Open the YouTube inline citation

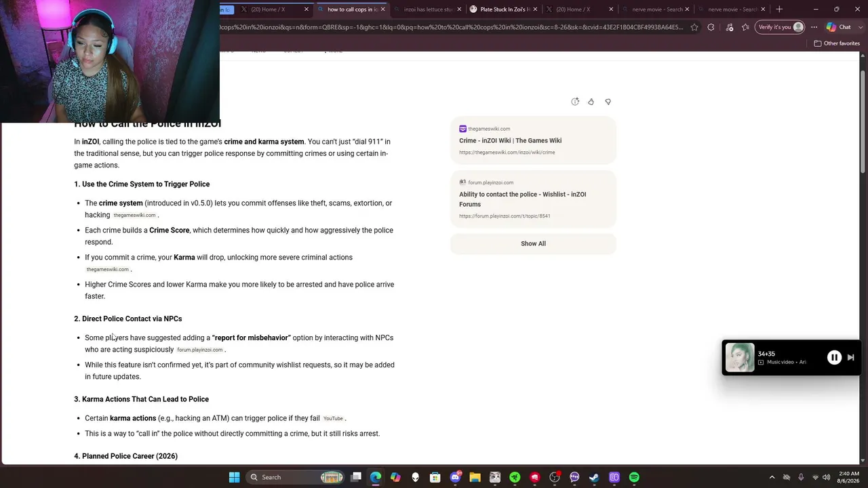(x=333, y=419)
